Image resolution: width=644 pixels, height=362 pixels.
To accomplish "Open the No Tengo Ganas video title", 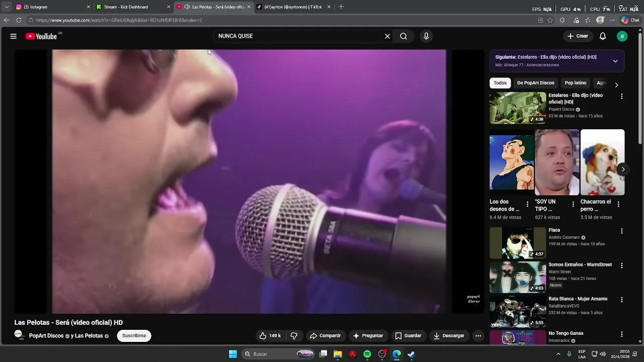I will (x=566, y=333).
